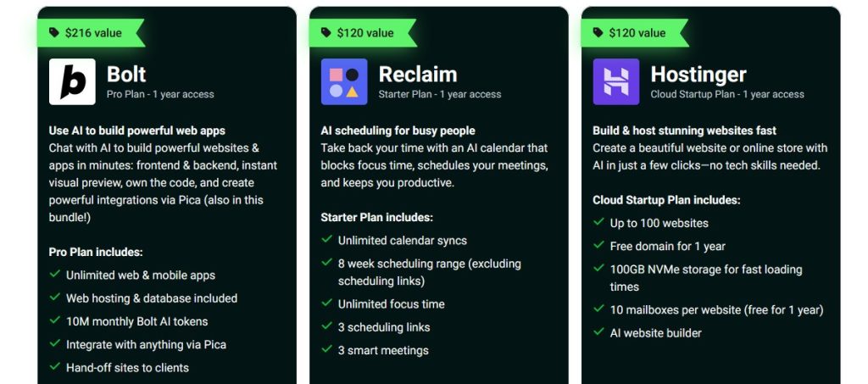868x384 pixels.
Task: Click checkmark beside Unlimited web & mobile apps
Action: (x=55, y=275)
